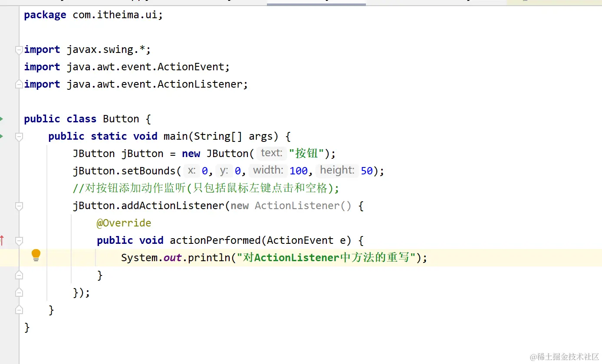
Task: Click the "addActionListener" method call
Action: coord(173,206)
